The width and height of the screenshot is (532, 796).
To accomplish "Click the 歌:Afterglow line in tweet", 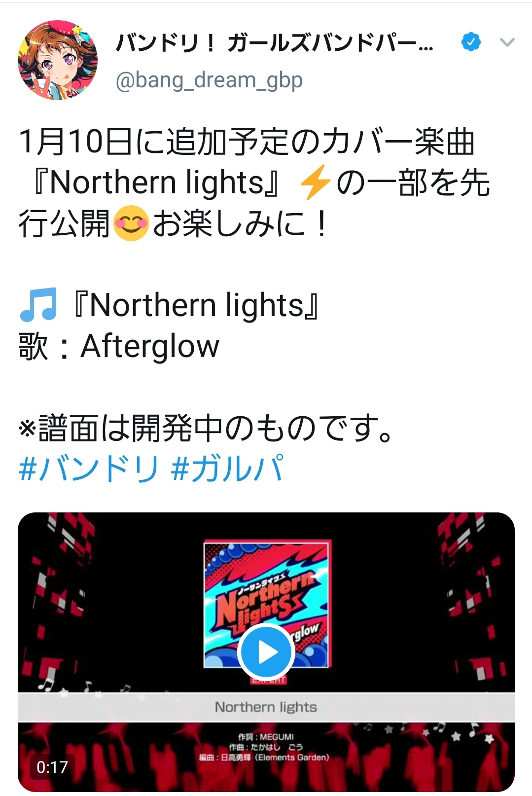I will [118, 346].
